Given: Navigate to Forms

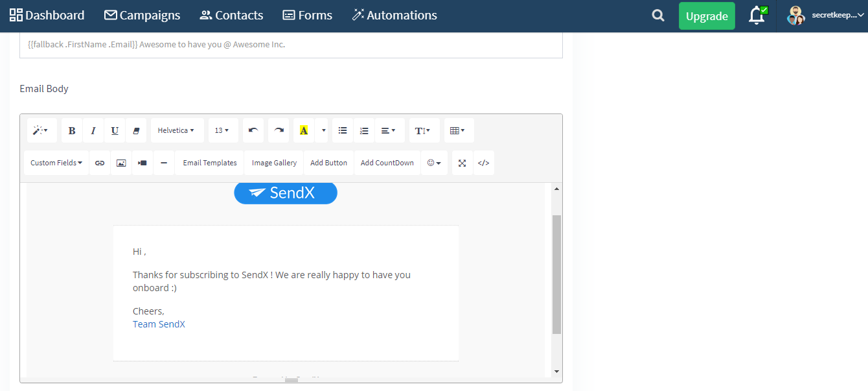Looking at the screenshot, I should [x=308, y=15].
